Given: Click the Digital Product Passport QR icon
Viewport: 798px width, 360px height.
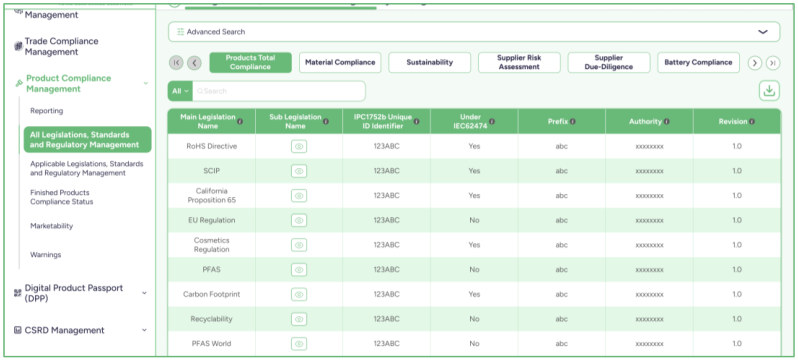Looking at the screenshot, I should click(x=18, y=293).
